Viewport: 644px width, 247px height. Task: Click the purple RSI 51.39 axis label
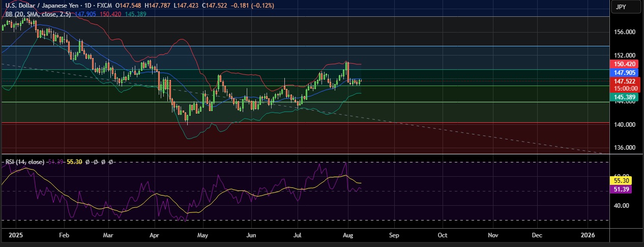pyautogui.click(x=620, y=189)
